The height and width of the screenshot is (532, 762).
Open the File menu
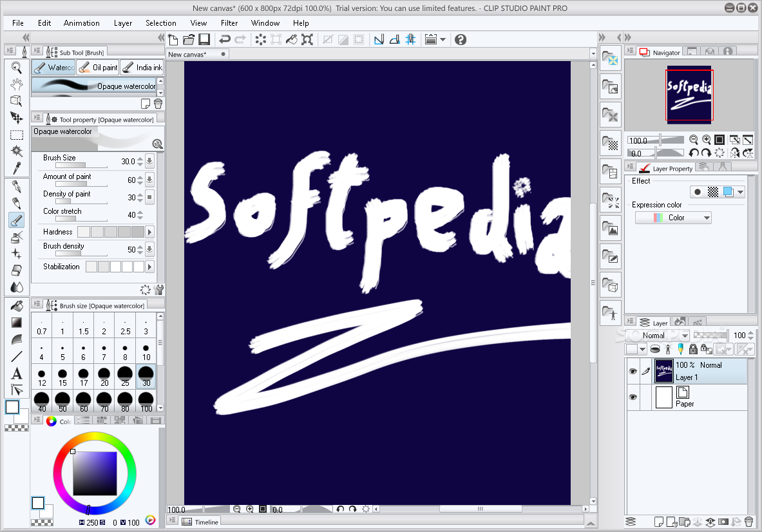tap(18, 23)
